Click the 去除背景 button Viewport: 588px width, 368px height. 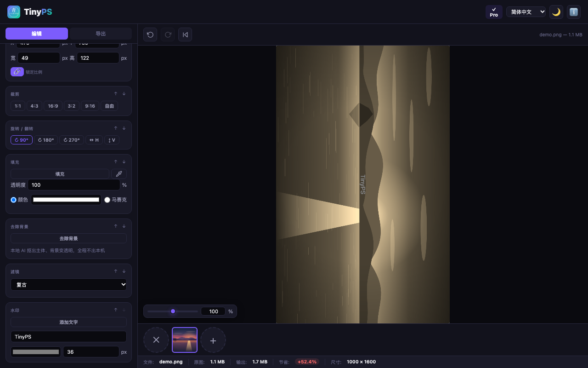coord(68,238)
